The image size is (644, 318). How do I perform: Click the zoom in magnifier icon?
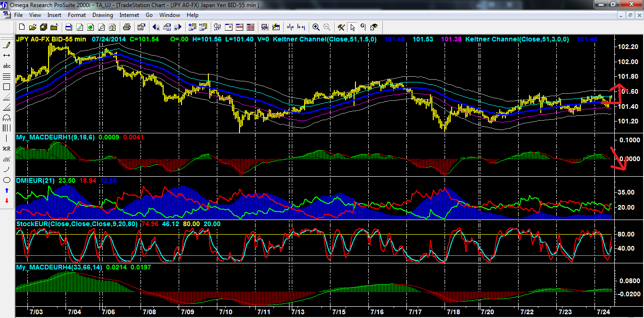(x=316, y=27)
